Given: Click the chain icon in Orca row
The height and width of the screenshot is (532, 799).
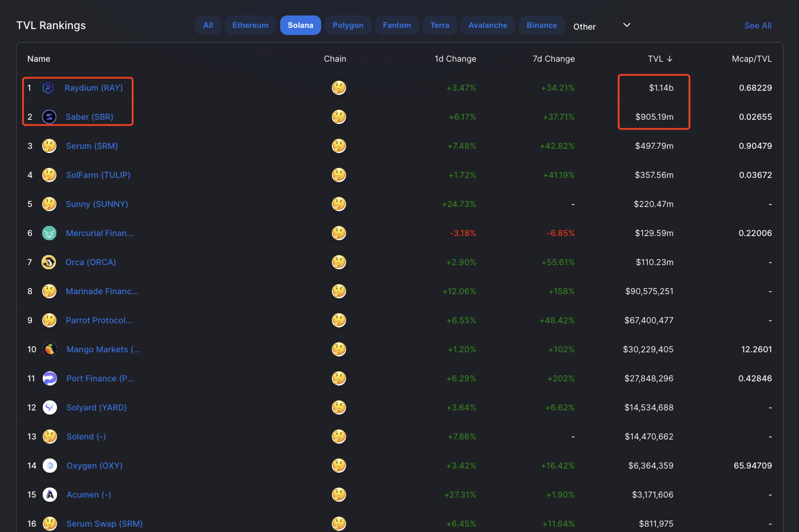Looking at the screenshot, I should (x=339, y=262).
